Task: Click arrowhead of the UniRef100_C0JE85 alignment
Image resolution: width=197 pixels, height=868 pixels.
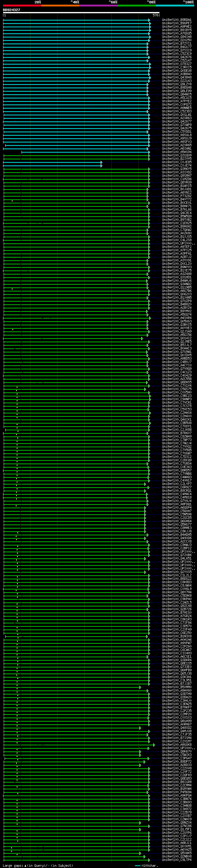Action: pos(101,162)
